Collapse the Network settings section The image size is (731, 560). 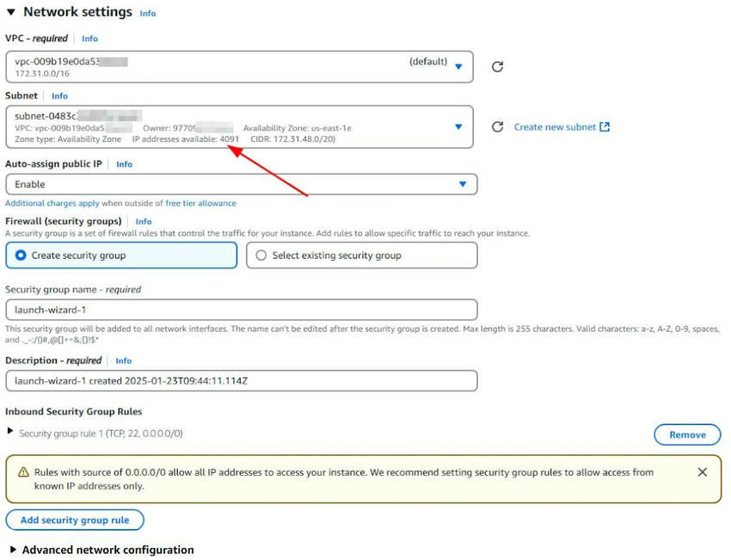tap(9, 12)
